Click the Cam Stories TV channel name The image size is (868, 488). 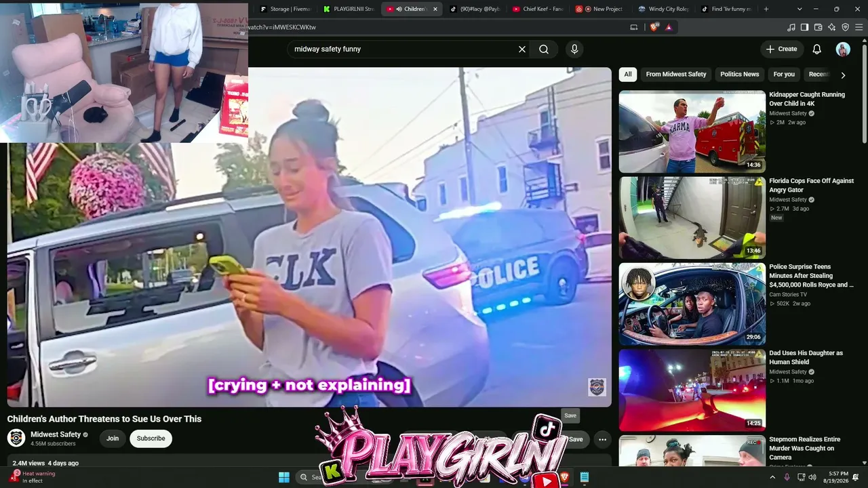788,295
